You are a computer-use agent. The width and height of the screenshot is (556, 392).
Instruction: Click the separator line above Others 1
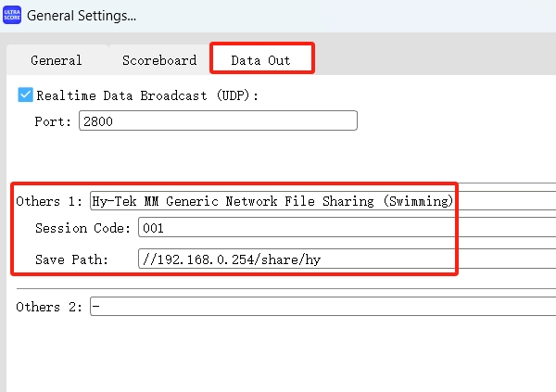click(x=278, y=183)
